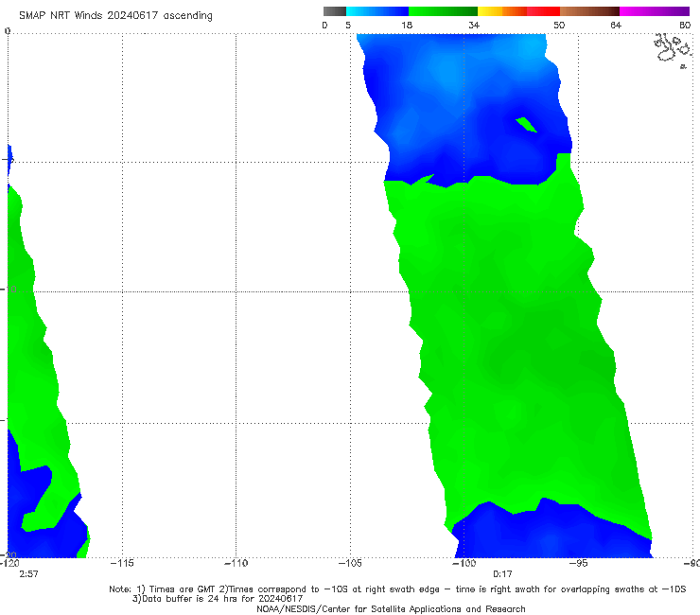The height and width of the screenshot is (615, 700).
Task: Click the yellow-orange segment of the color bar
Action: [x=502, y=11]
